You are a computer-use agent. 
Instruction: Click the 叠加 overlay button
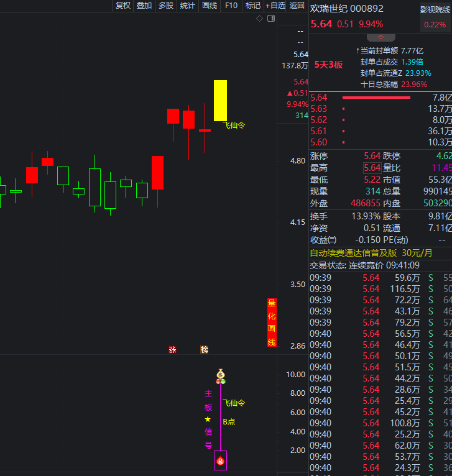click(144, 6)
